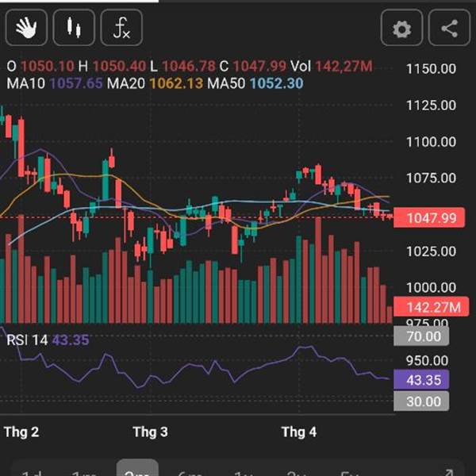The width and height of the screenshot is (476, 476).
Task: Tap the Vol 142,27M value in the header row
Action: point(344,66)
